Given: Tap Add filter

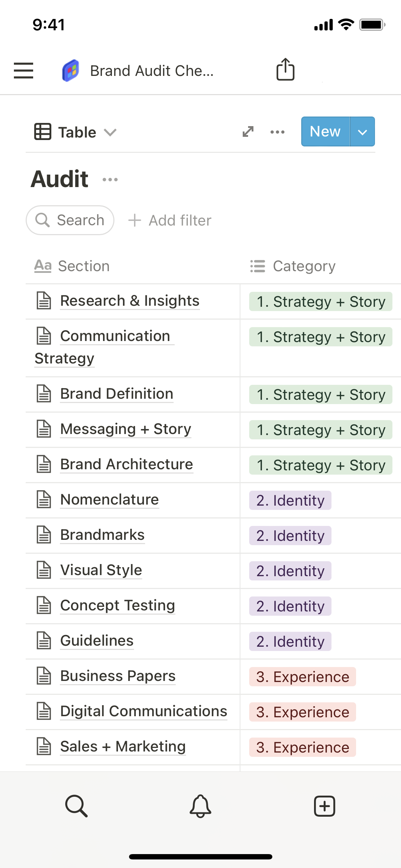Looking at the screenshot, I should point(170,221).
